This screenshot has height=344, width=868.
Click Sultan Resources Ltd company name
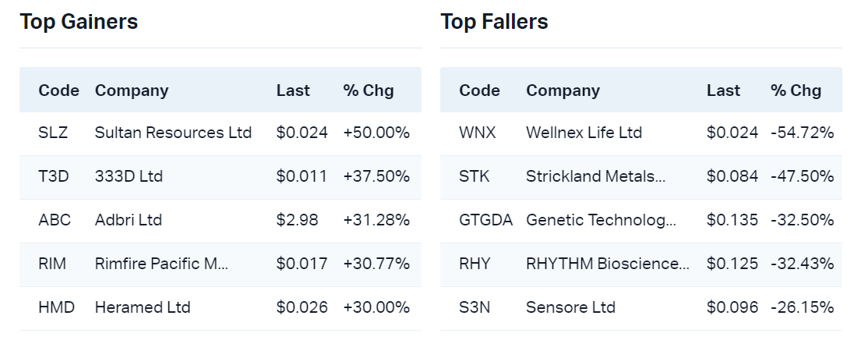tap(173, 133)
